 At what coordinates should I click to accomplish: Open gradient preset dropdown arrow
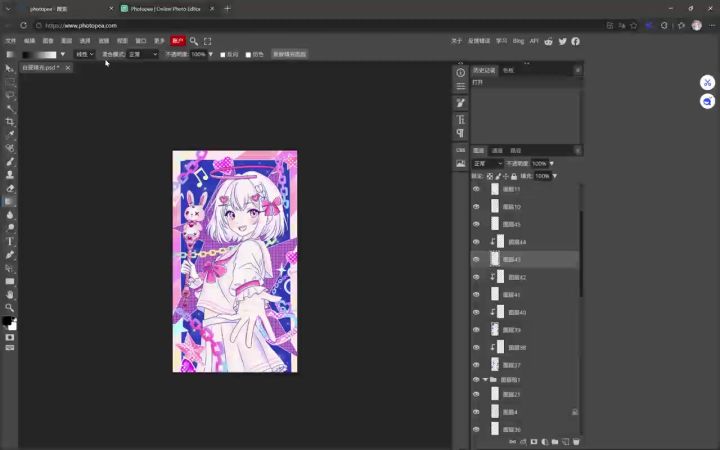(x=62, y=54)
